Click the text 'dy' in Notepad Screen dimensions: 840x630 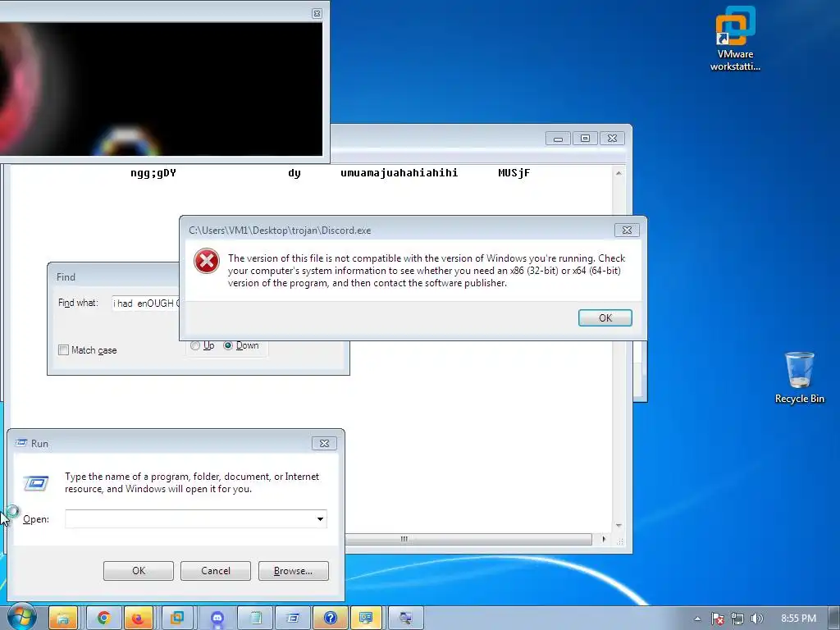tap(294, 173)
